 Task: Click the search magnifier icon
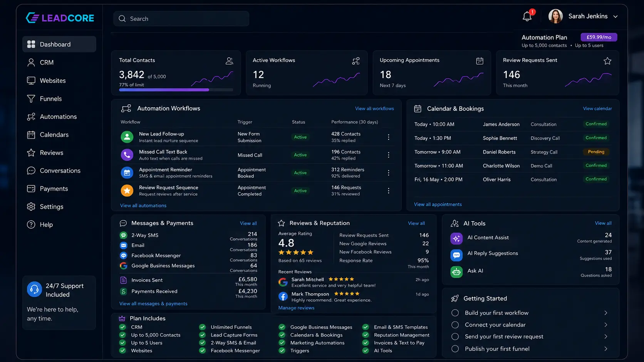[122, 18]
